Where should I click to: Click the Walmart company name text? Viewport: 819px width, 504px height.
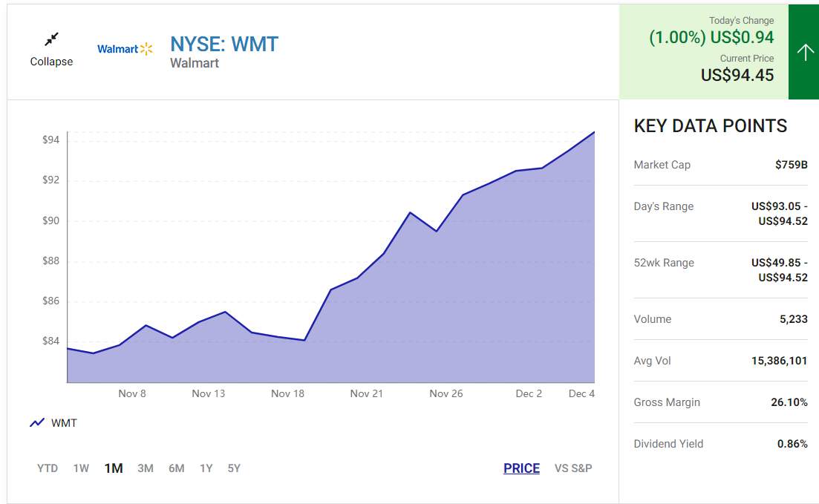tap(195, 63)
